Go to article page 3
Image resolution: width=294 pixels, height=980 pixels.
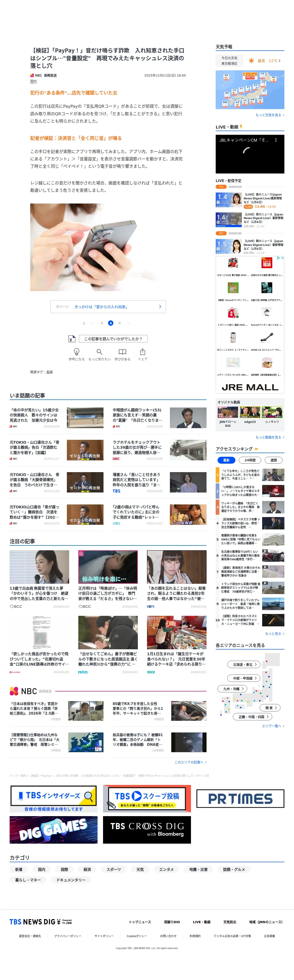tap(101, 323)
